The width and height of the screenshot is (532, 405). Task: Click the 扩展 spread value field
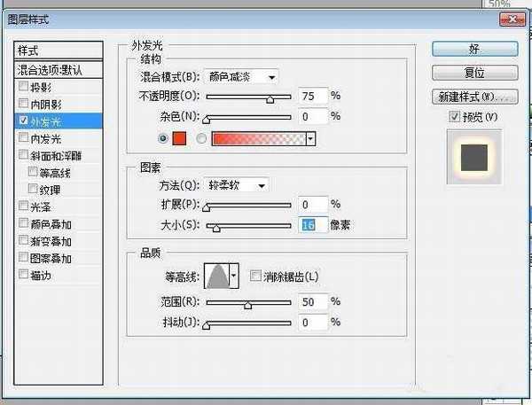[x=313, y=205]
